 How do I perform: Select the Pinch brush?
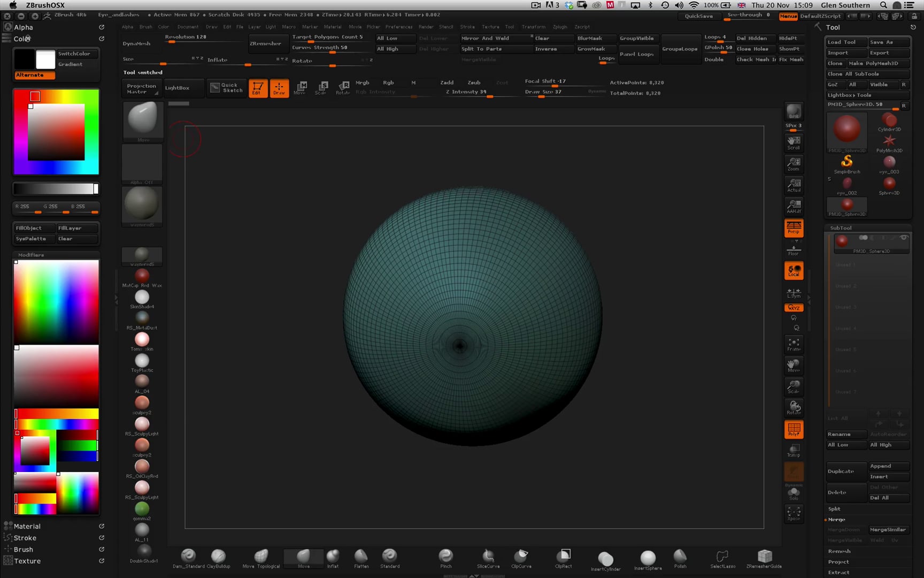(x=445, y=557)
